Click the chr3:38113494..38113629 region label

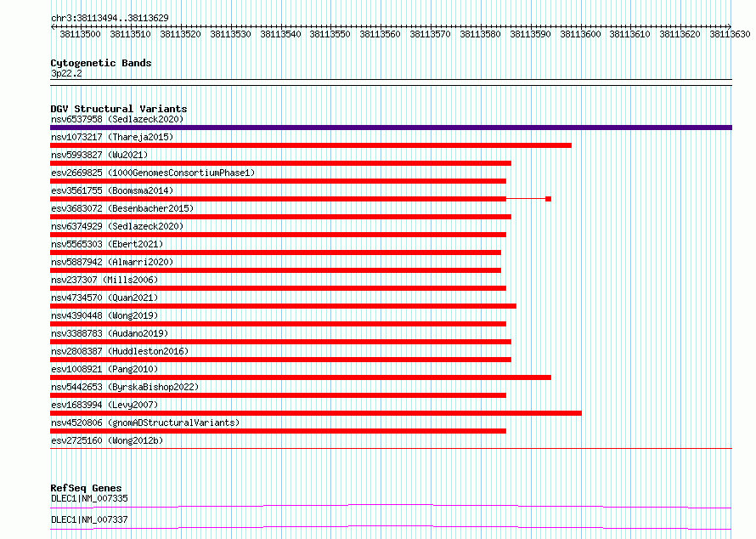click(x=110, y=19)
